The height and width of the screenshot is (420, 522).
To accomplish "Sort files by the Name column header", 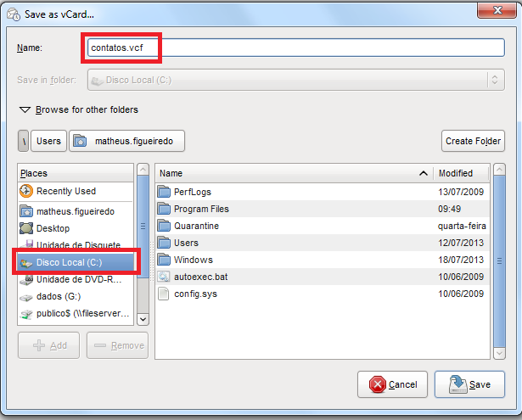I will 289,173.
